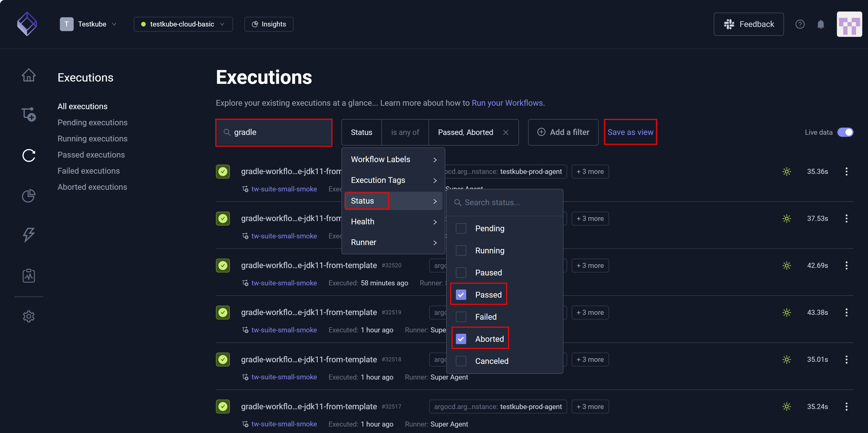Open the testkube-cloud-basic environment dropdown
Viewport: 868px width, 433px height.
(183, 24)
